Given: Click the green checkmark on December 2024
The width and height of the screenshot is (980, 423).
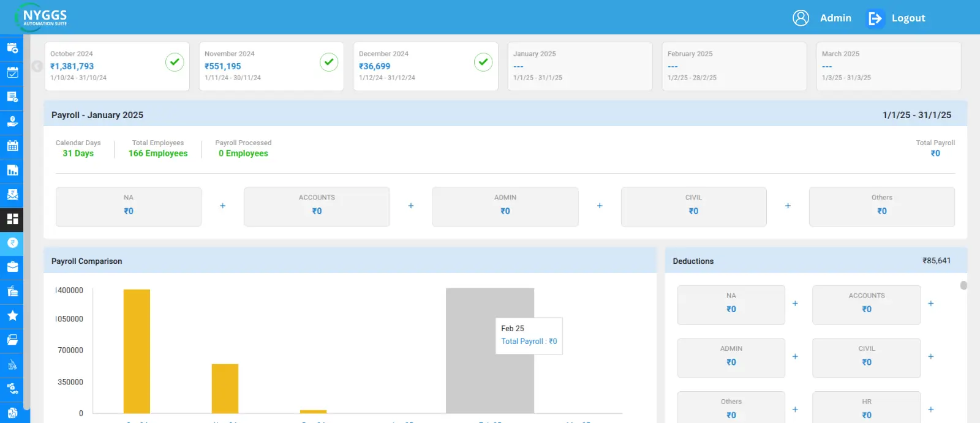Looking at the screenshot, I should point(483,62).
